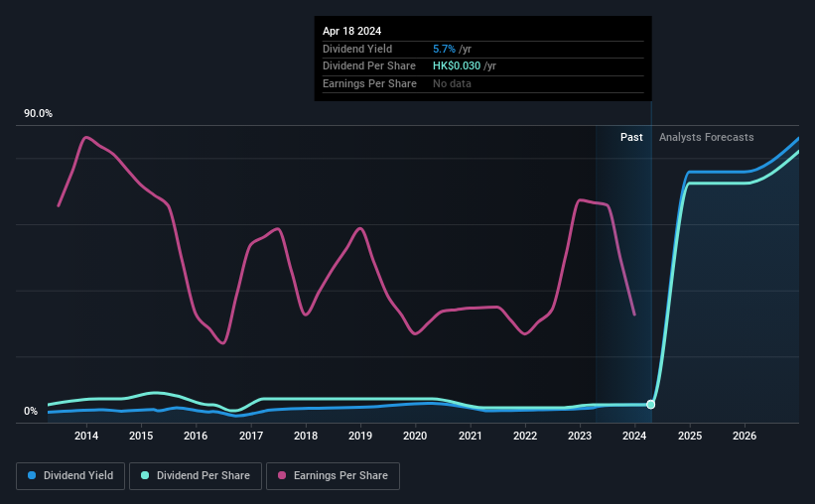Screen dimensions: 815x504
Task: Select the 2020 x-axis label
Action: (x=415, y=436)
